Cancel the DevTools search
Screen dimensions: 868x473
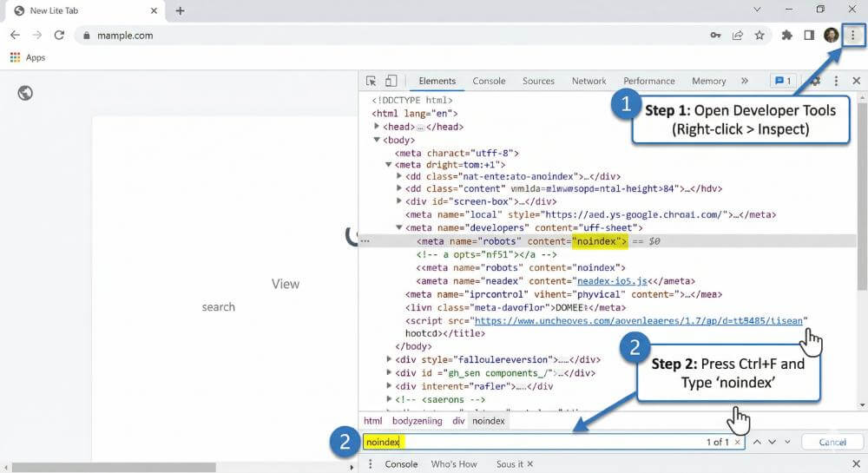[832, 442]
